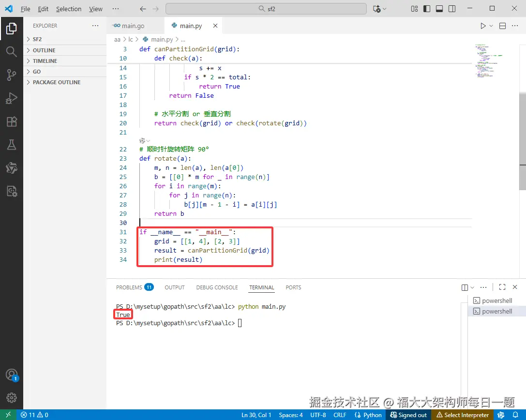
Task: Click the editor minimap preview
Action: pos(488,60)
